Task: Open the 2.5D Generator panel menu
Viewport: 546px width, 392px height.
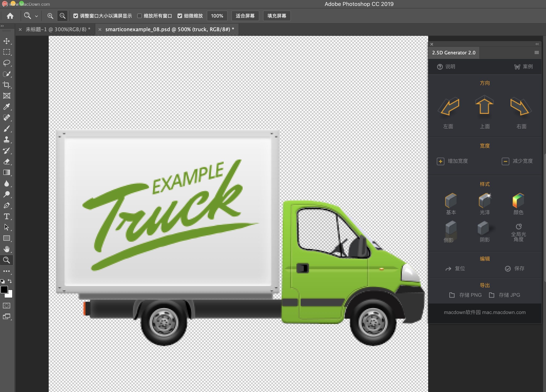Action: click(537, 52)
